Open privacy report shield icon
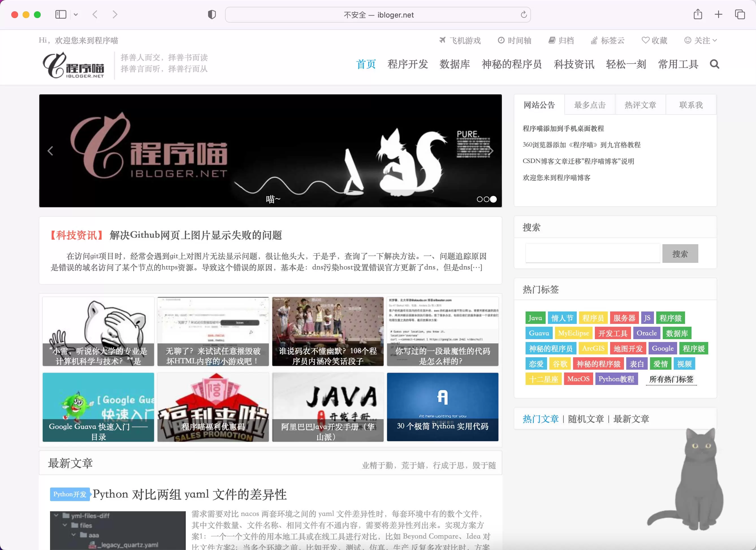Image resolution: width=756 pixels, height=550 pixels. (212, 15)
